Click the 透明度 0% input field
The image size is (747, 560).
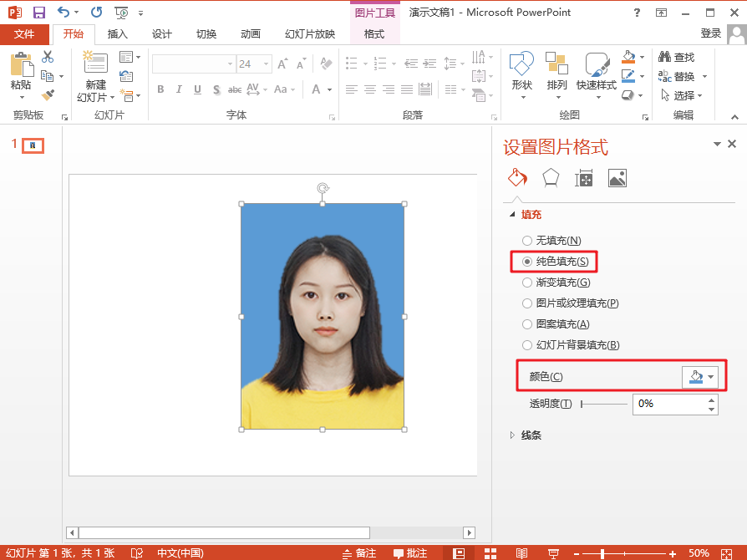click(669, 405)
